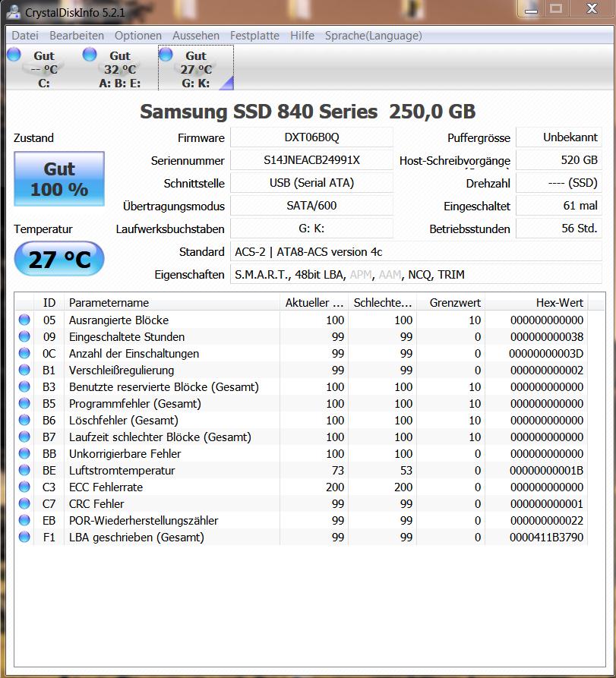This screenshot has width=616, height=678.
Task: Click the Gut 100 % health status button
Action: pyautogui.click(x=59, y=178)
